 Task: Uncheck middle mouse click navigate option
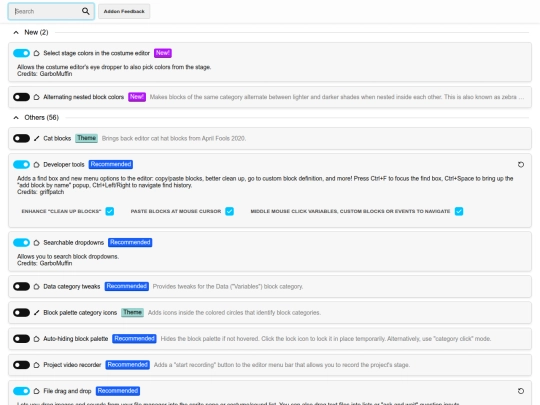pos(459,211)
